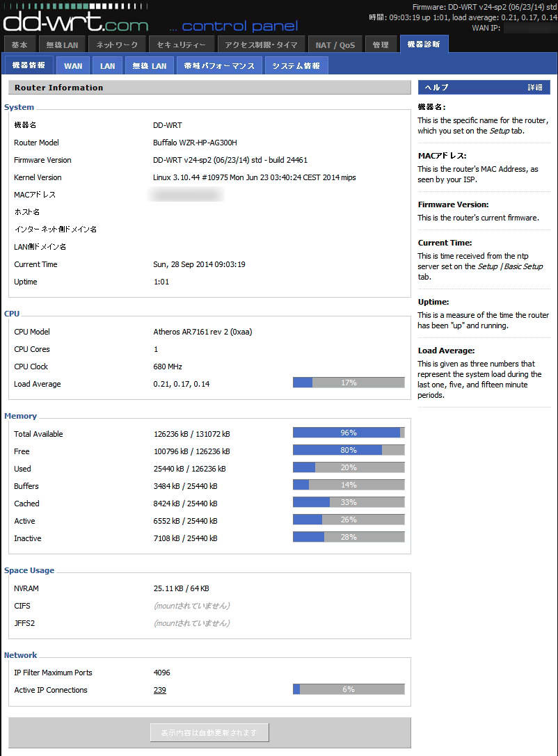Open the 管理 main tab
The image size is (558, 756).
tap(381, 45)
